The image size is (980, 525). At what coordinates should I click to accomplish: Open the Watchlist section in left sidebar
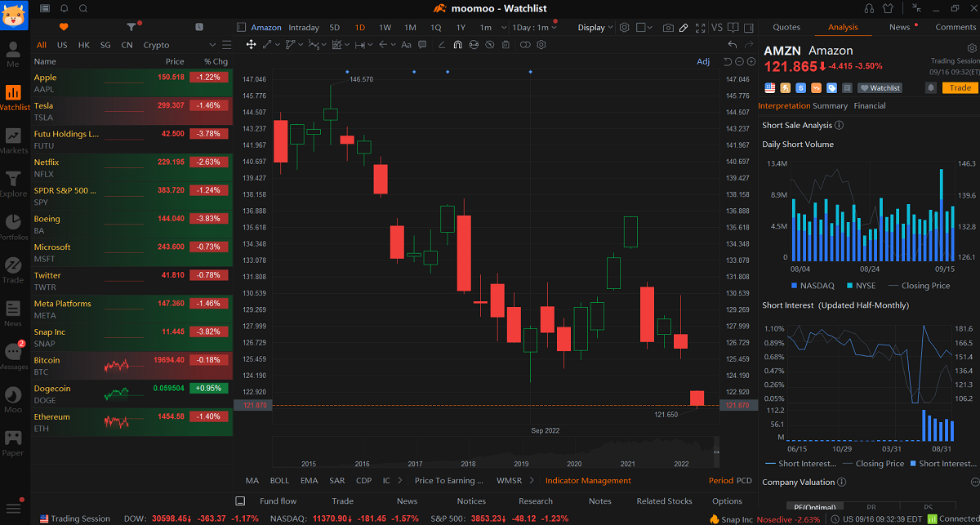tap(14, 96)
